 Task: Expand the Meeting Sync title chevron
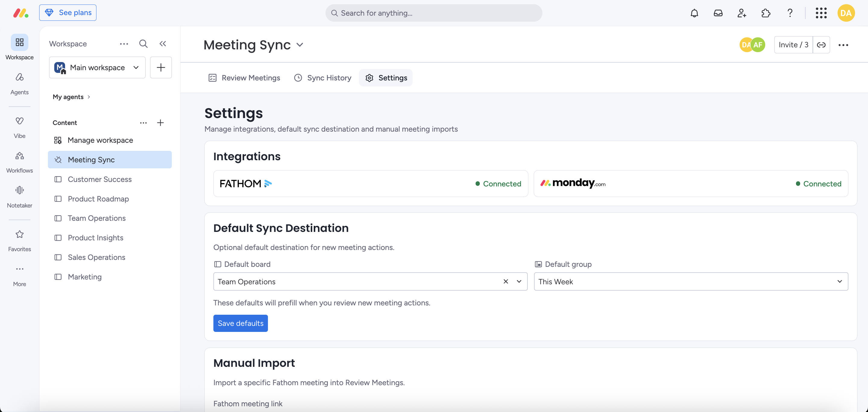pyautogui.click(x=300, y=45)
